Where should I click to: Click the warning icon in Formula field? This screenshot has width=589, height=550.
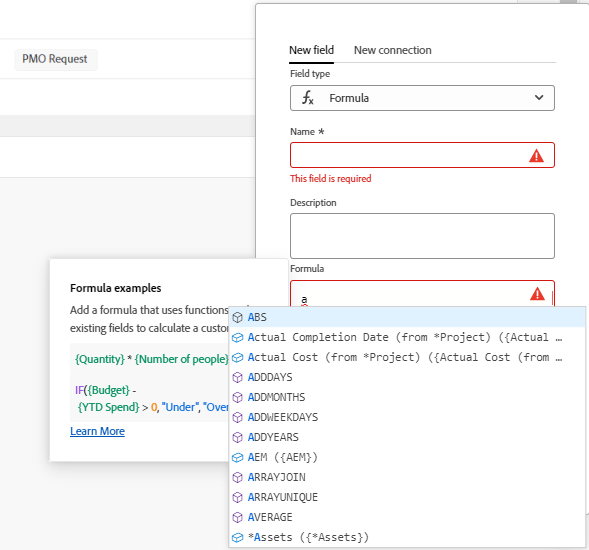click(537, 293)
